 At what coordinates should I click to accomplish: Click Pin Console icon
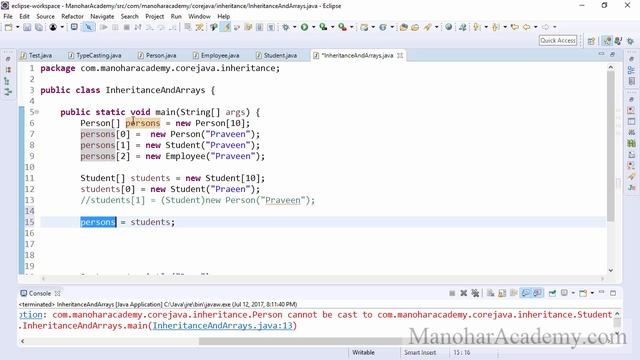click(x=552, y=293)
